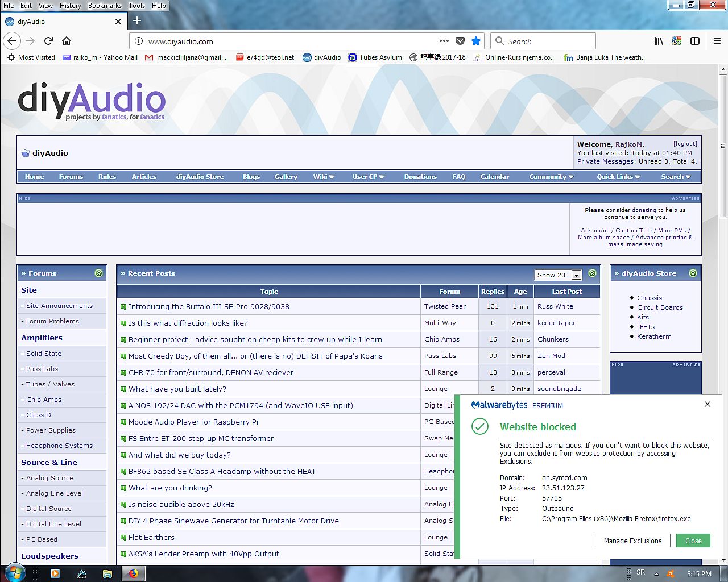The width and height of the screenshot is (728, 582).
Task: Click the address bar URL field
Action: (x=290, y=41)
